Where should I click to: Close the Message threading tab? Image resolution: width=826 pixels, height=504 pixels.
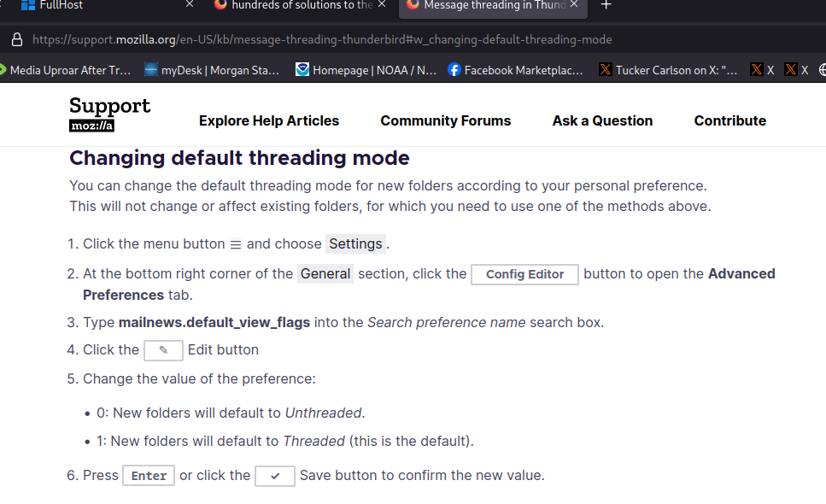click(x=575, y=5)
